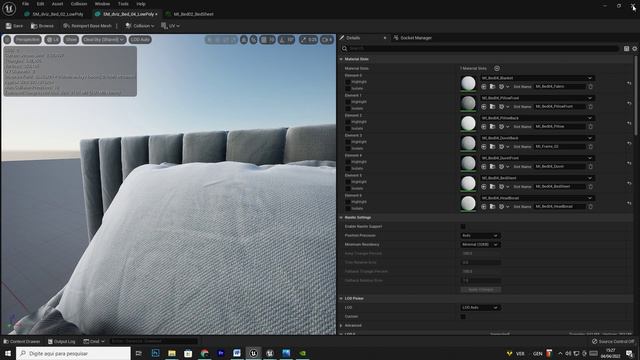Open Minimum Residency dropdown
The height and width of the screenshot is (360, 640).
click(480, 244)
